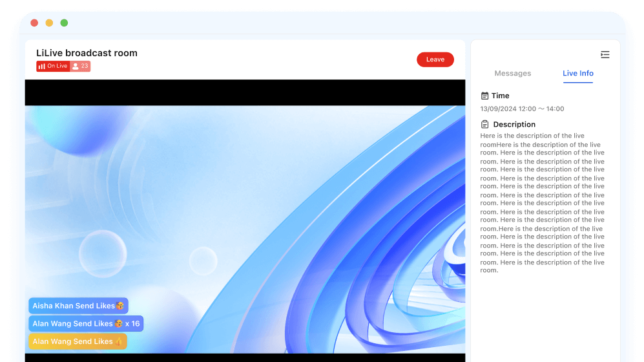Click the calendar icon beside Time
644x362 pixels.
pyautogui.click(x=484, y=96)
